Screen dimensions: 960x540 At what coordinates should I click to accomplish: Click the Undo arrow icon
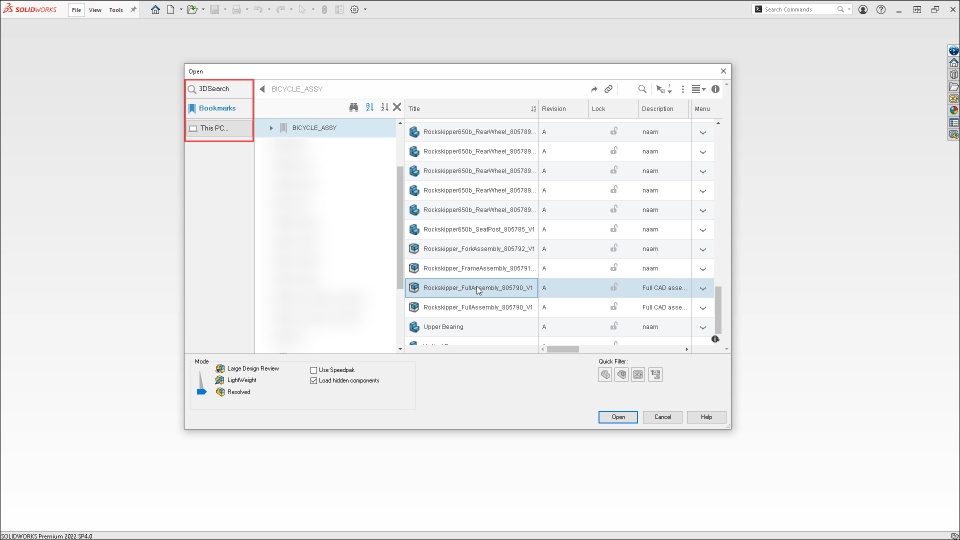pos(258,9)
